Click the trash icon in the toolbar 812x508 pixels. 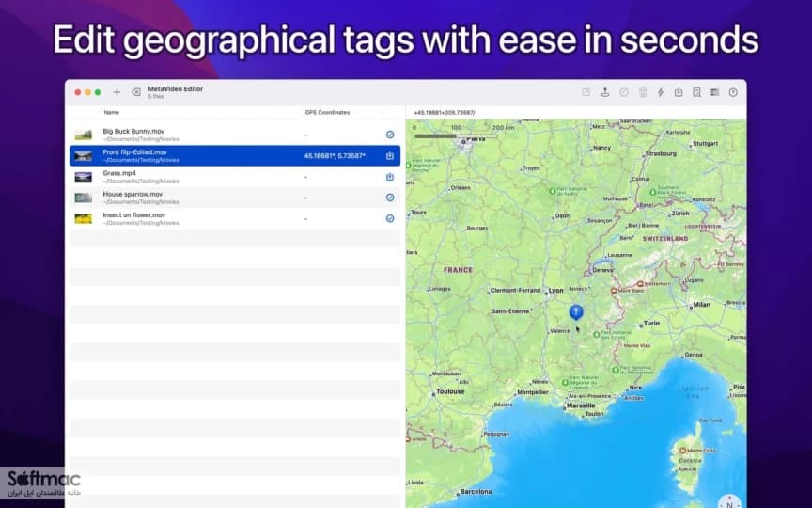point(643,92)
